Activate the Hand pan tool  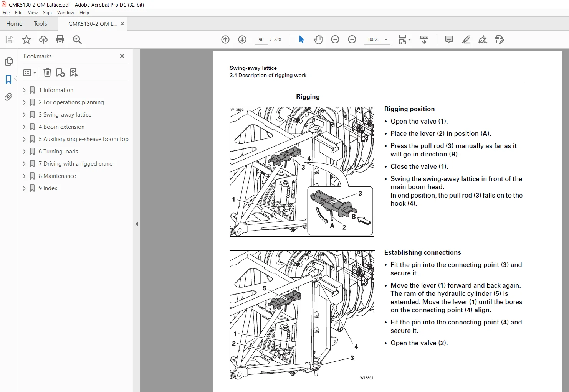(318, 40)
